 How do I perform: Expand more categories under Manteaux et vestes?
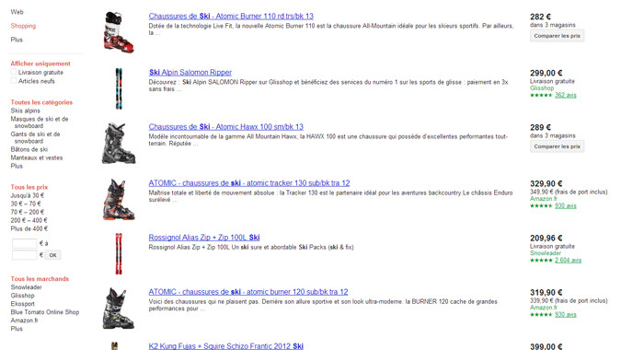tap(17, 166)
